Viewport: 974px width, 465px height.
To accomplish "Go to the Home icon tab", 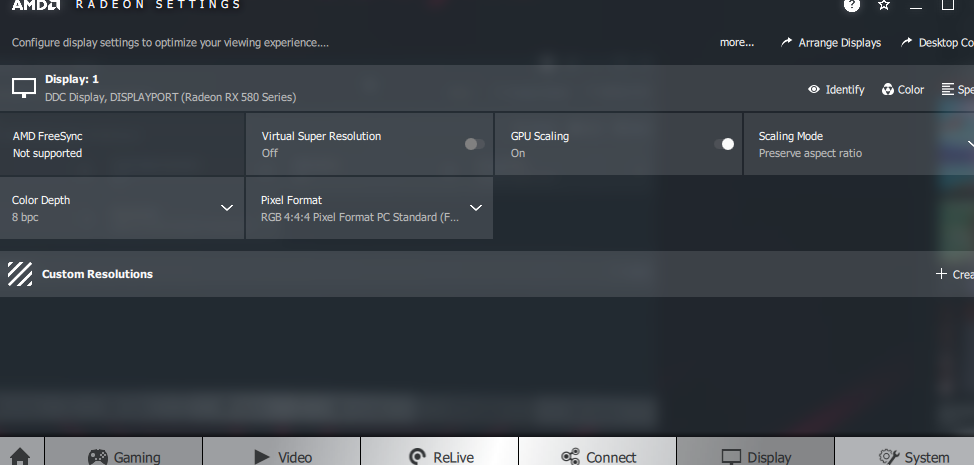I will point(20,457).
